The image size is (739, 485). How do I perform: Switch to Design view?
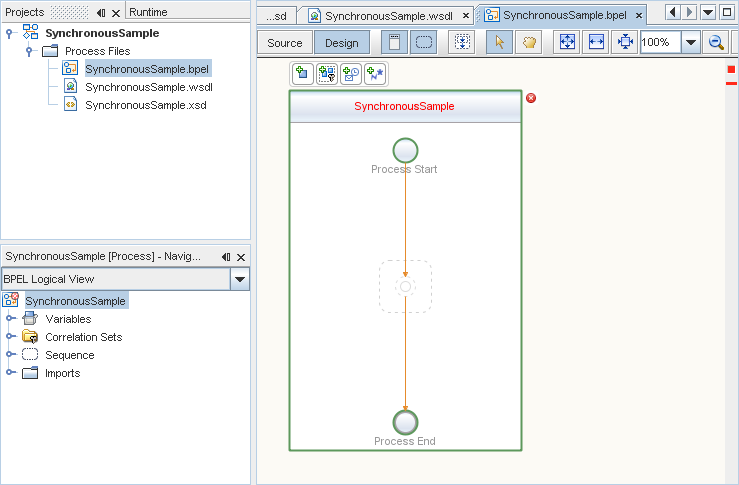point(341,43)
